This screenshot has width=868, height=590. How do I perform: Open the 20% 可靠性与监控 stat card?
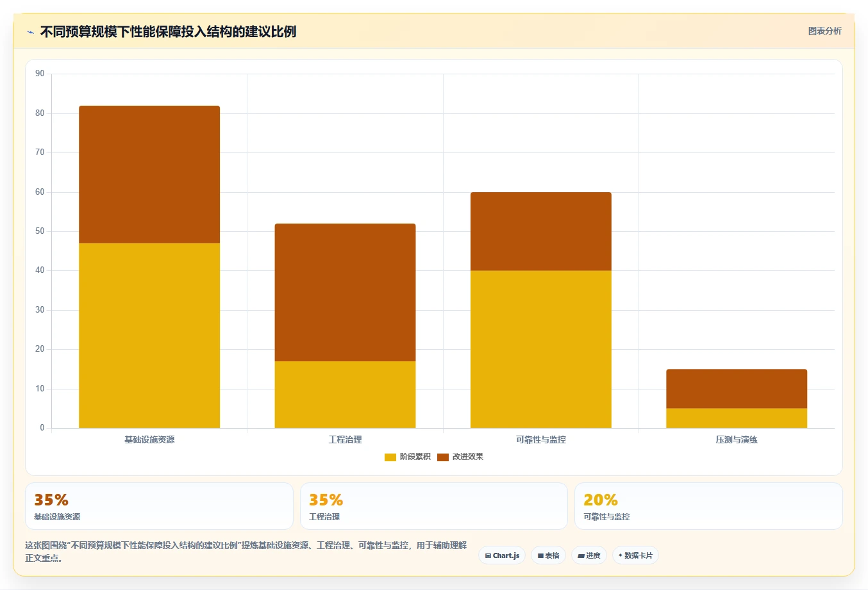click(x=708, y=506)
